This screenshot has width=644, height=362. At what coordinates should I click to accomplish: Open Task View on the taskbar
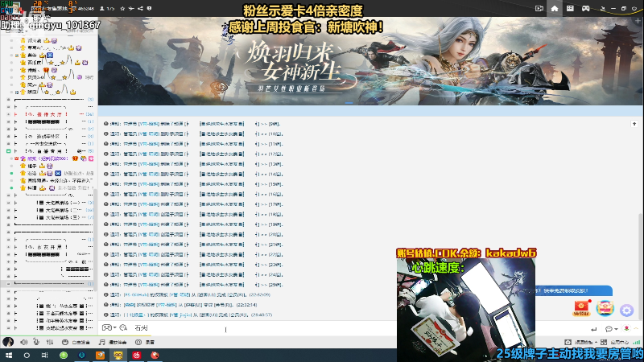click(x=45, y=356)
